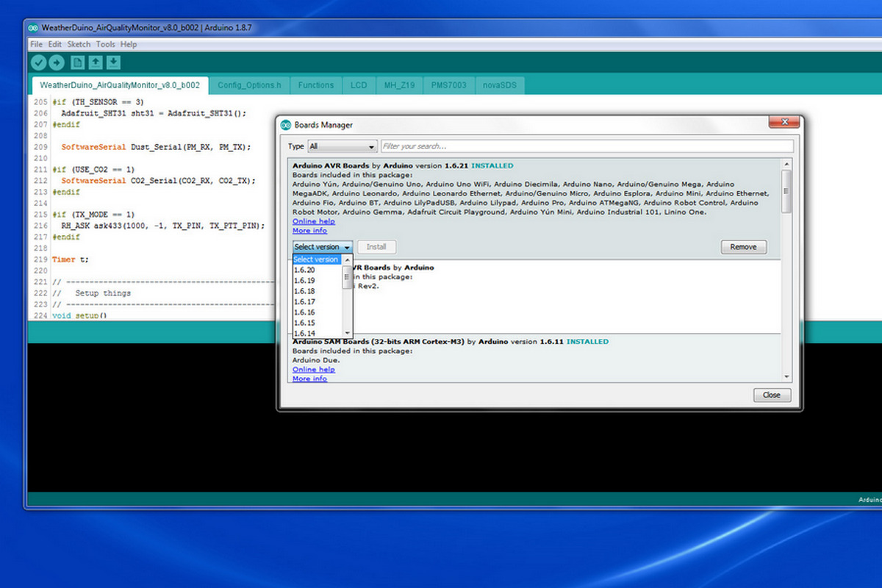
Task: Click the Arduino SAM Boards package title
Action: [x=379, y=342]
